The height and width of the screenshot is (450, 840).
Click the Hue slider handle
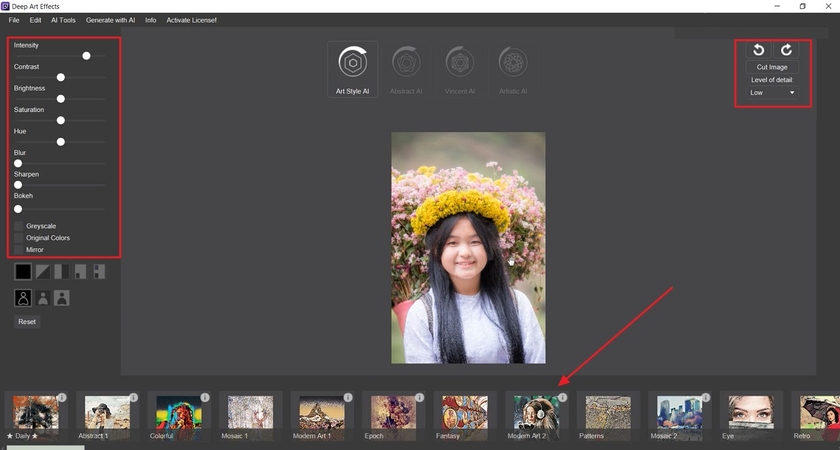(x=61, y=141)
